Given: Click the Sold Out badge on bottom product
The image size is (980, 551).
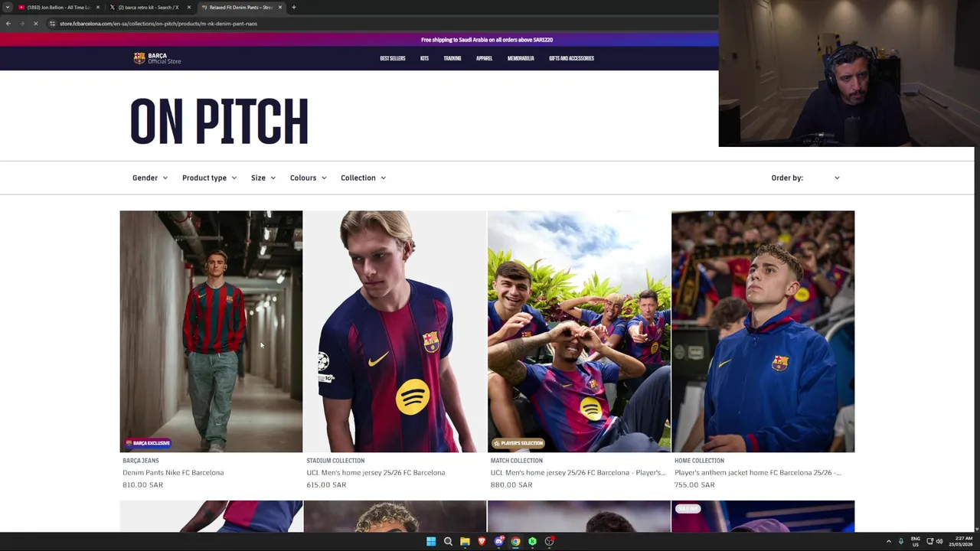Looking at the screenshot, I should 688,508.
